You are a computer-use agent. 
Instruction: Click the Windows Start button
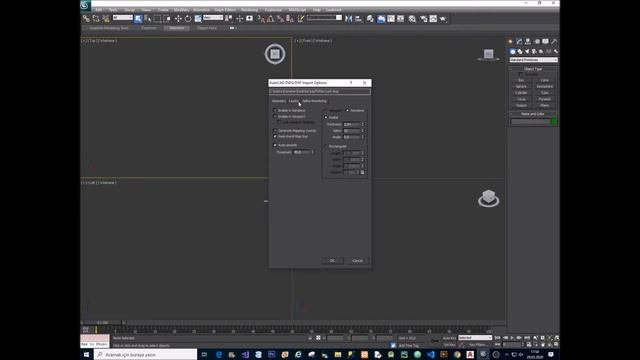click(x=87, y=354)
